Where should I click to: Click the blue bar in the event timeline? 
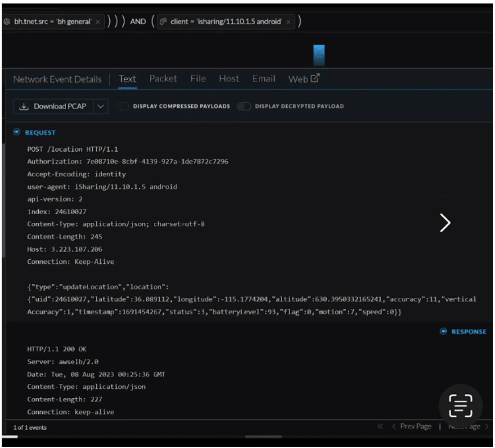(319, 55)
